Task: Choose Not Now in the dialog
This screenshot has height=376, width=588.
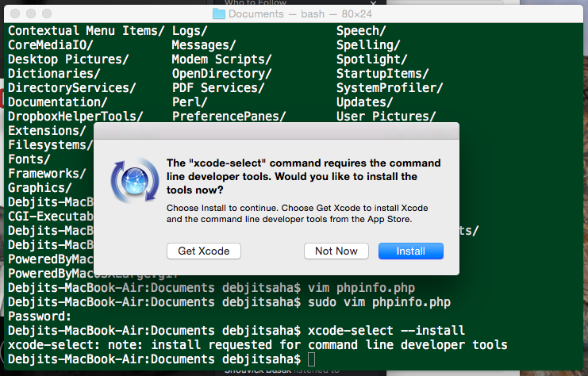Action: [336, 251]
